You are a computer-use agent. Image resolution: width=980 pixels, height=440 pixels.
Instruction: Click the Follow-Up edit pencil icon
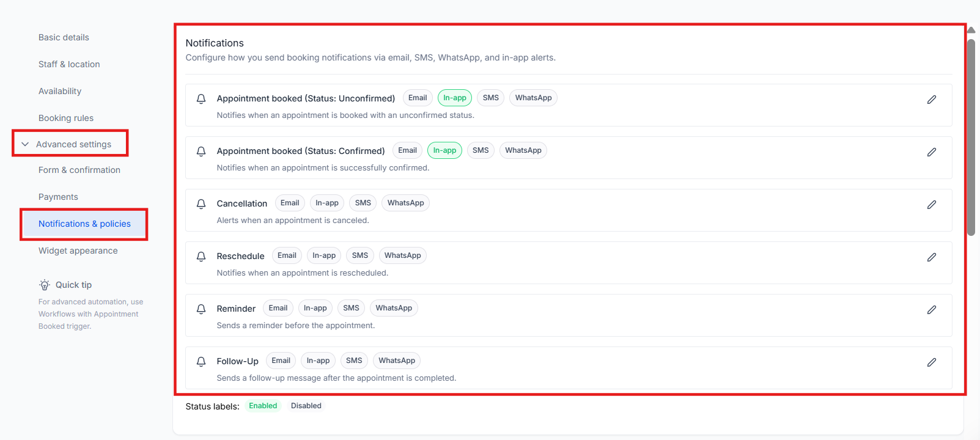[931, 362]
